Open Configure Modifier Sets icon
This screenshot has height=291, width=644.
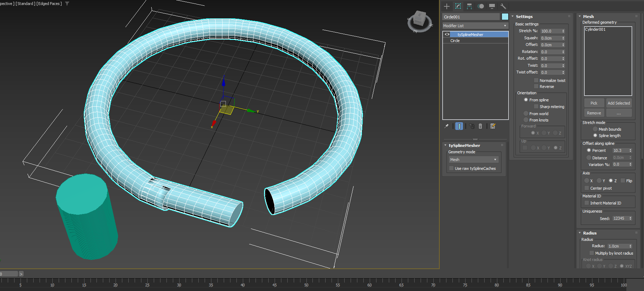click(493, 126)
